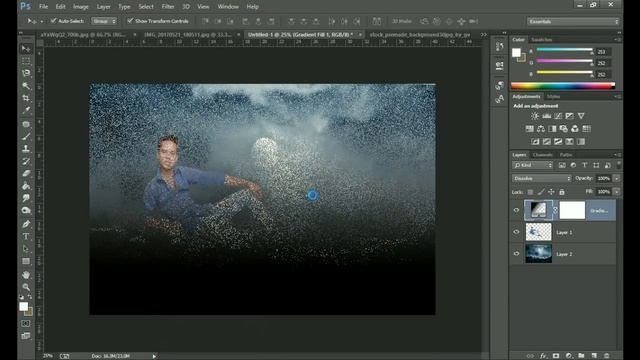
Task: Open the Auto-Select Group dropdown
Action: coord(104,21)
